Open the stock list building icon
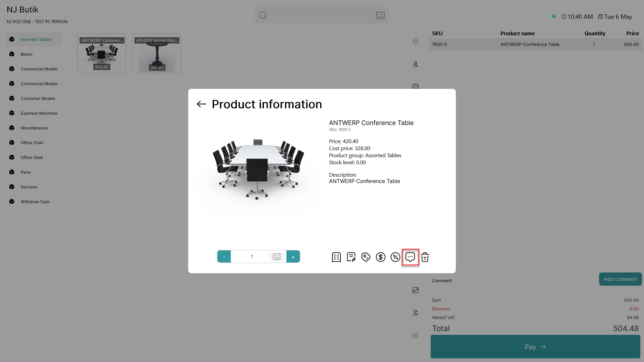This screenshot has height=362, width=644. [x=336, y=257]
